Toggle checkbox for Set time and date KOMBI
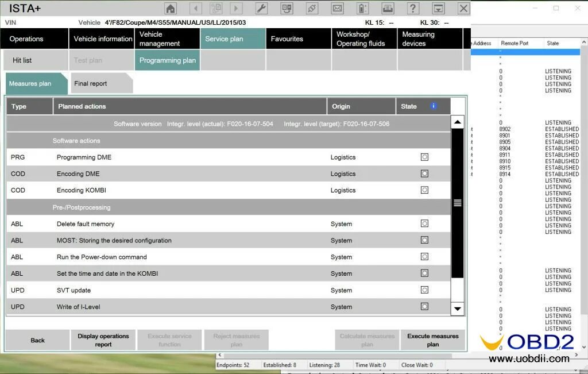 424,273
